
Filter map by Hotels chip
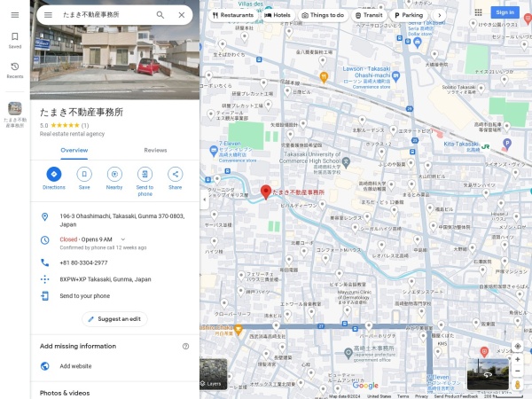pyautogui.click(x=278, y=15)
